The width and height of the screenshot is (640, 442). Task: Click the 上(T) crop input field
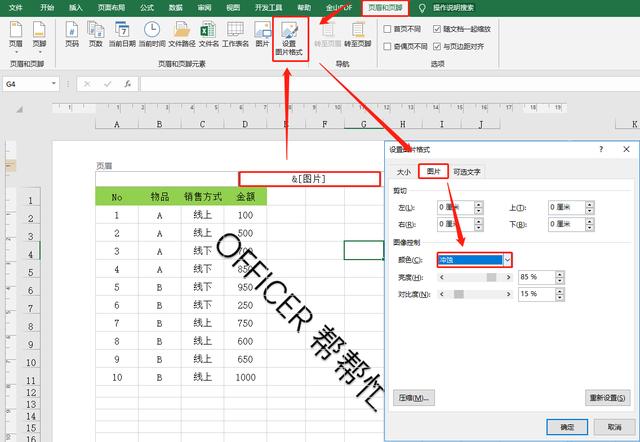567,207
